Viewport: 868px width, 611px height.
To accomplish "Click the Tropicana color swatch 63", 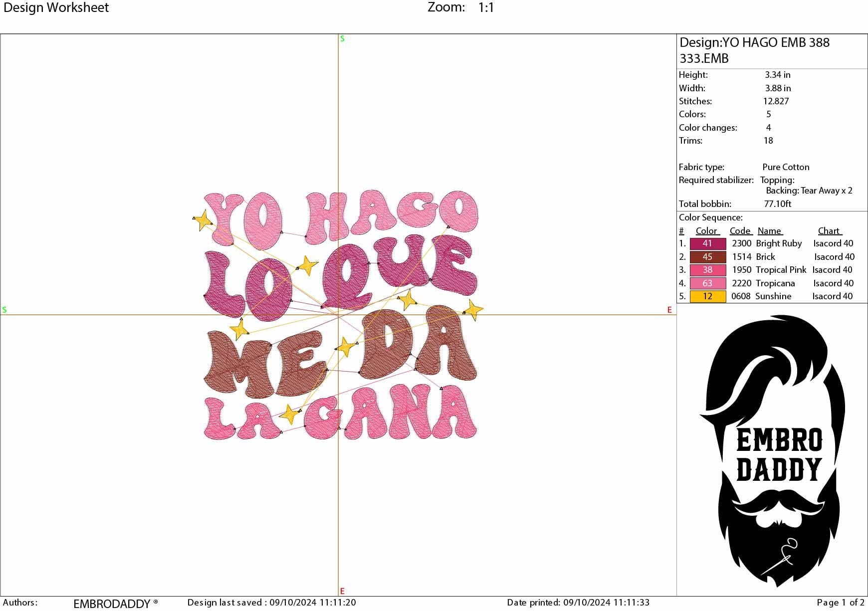I will [707, 283].
